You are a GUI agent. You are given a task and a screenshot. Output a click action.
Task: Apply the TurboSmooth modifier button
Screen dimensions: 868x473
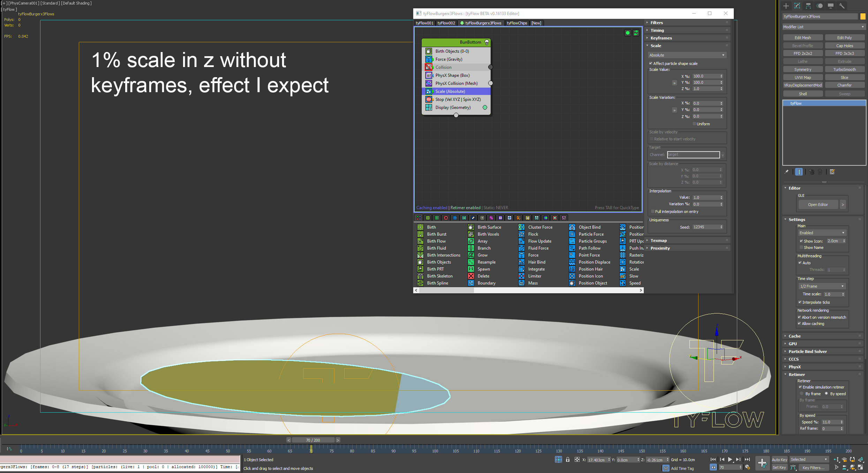coord(844,69)
